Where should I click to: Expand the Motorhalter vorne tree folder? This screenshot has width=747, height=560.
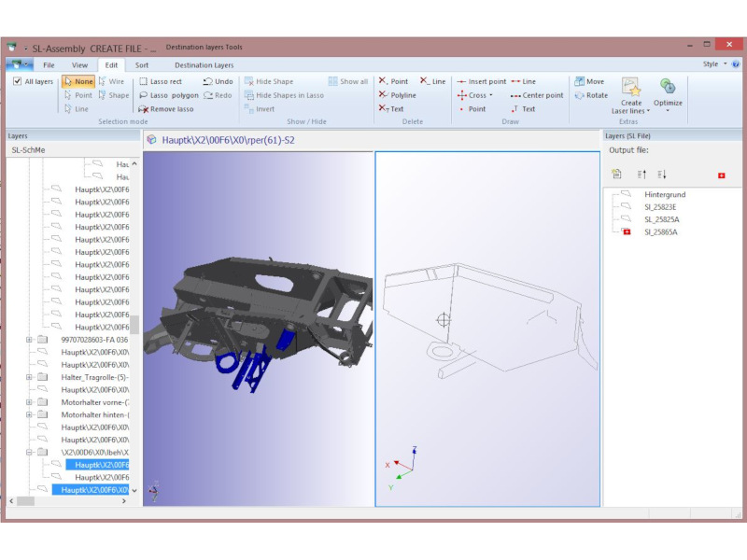tap(29, 402)
